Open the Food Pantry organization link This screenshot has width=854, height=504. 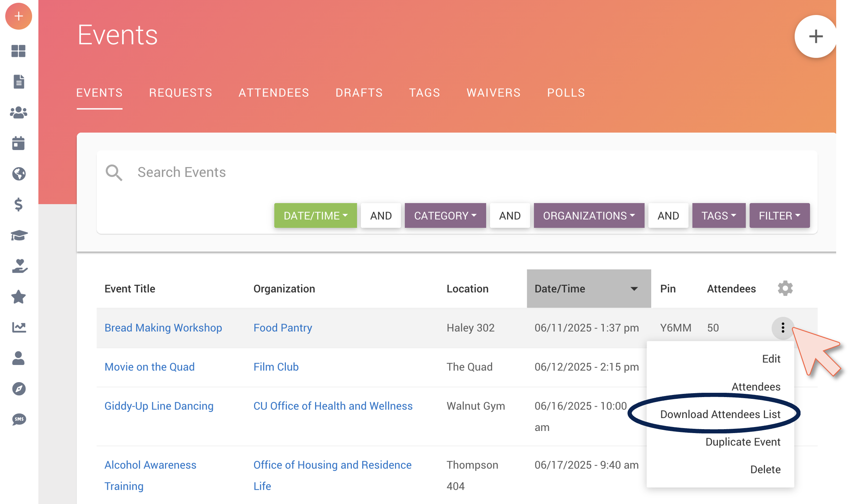(283, 328)
